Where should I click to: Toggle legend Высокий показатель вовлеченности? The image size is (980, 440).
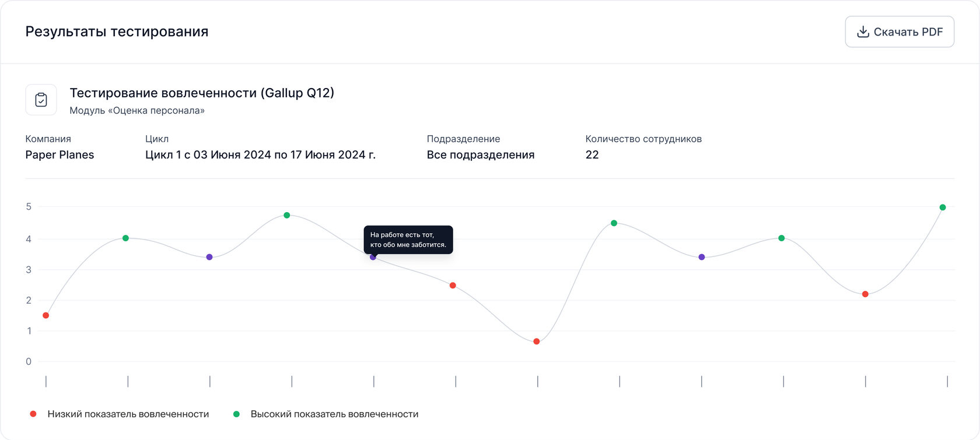click(334, 414)
